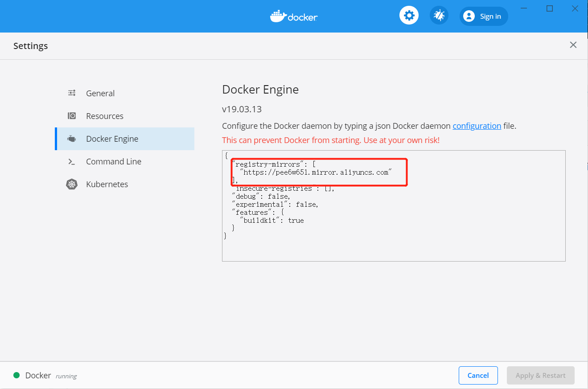588x389 pixels.
Task: Click the Resources disk icon
Action: pyautogui.click(x=72, y=116)
